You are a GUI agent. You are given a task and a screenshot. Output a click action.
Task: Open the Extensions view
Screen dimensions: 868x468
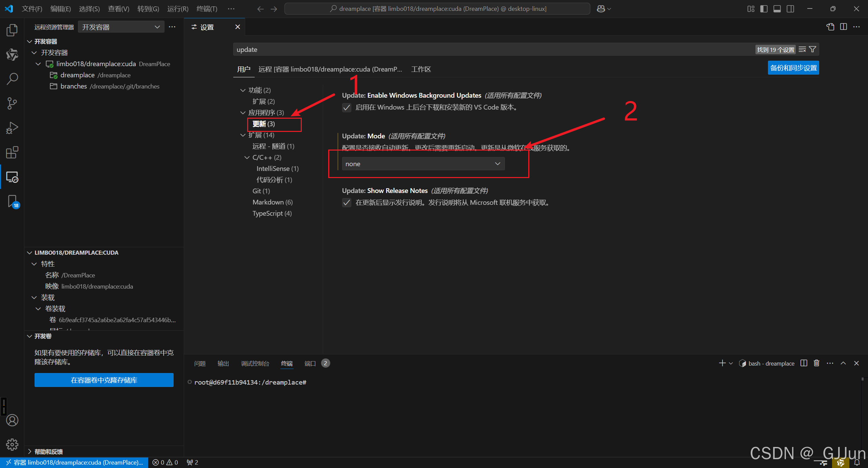tap(12, 152)
